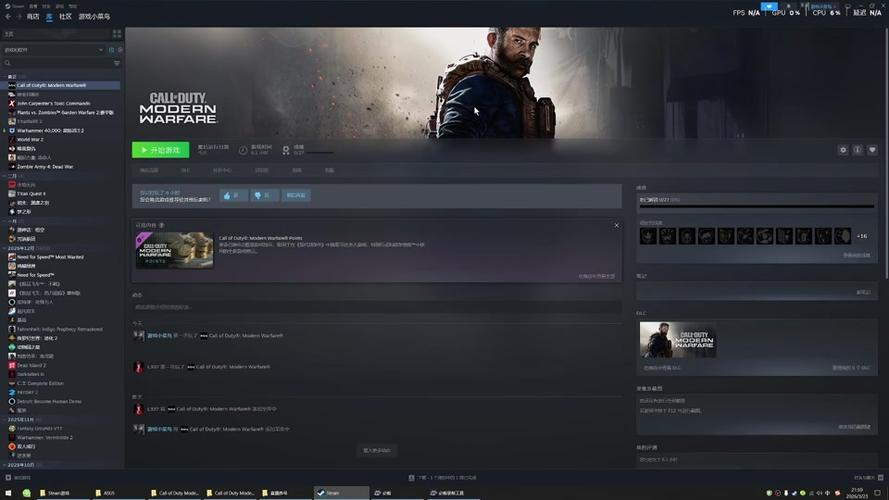Click the 载入更多动态 load more button

click(x=377, y=451)
